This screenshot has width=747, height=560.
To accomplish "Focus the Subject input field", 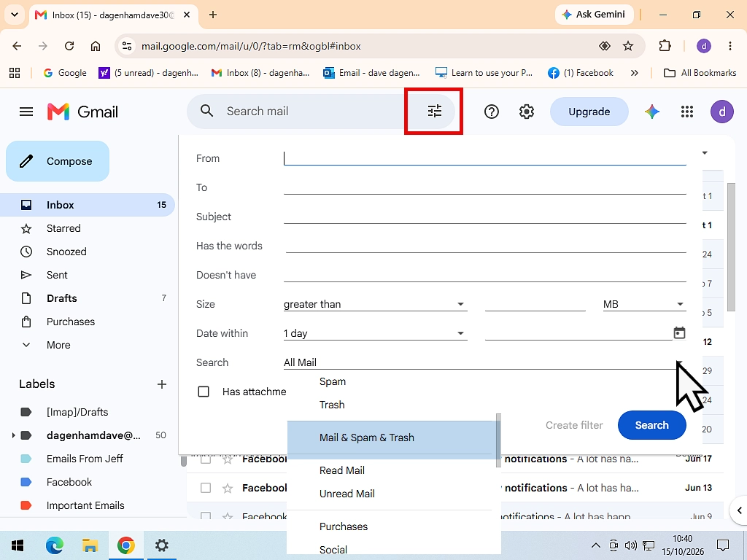I will (484, 216).
